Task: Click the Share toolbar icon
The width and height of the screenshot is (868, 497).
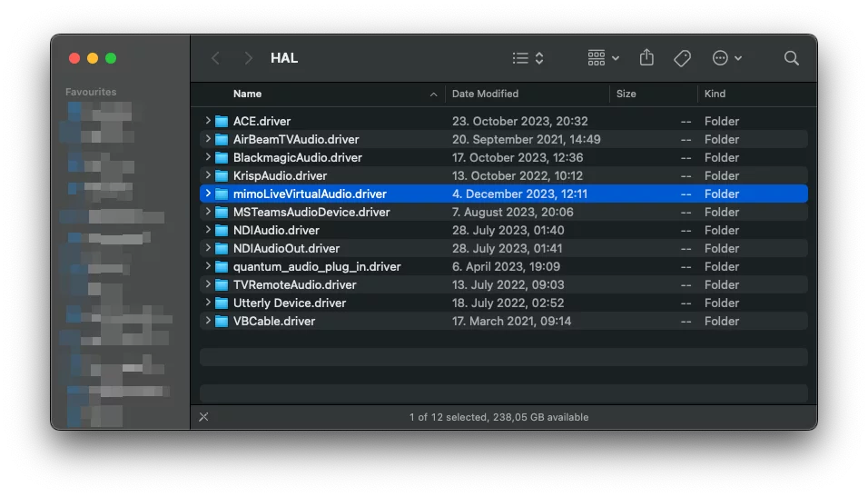Action: (x=646, y=57)
